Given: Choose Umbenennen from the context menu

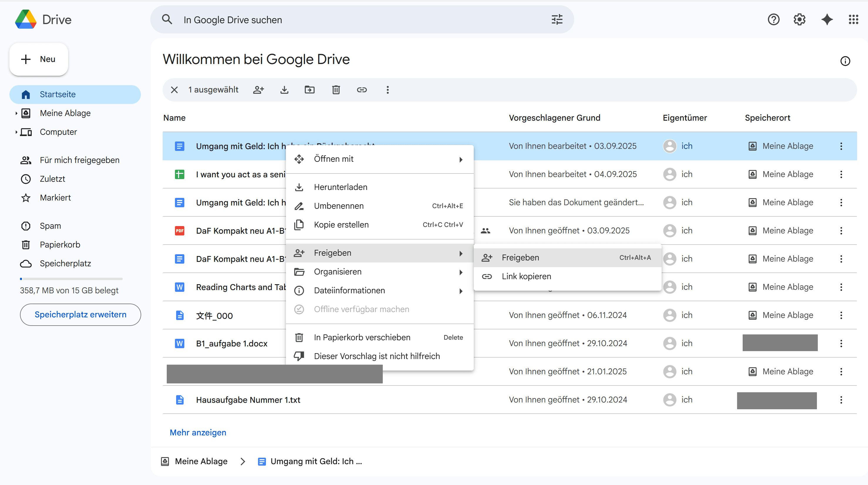Looking at the screenshot, I should click(x=380, y=206).
